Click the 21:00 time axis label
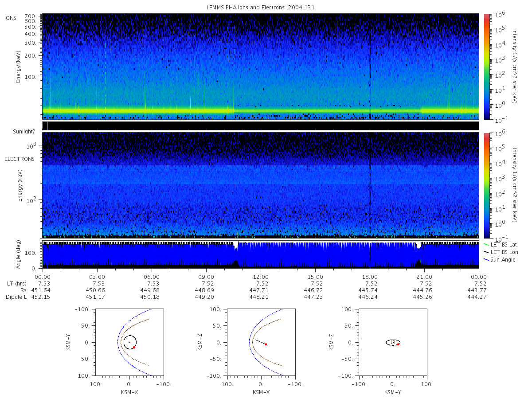 click(x=425, y=277)
